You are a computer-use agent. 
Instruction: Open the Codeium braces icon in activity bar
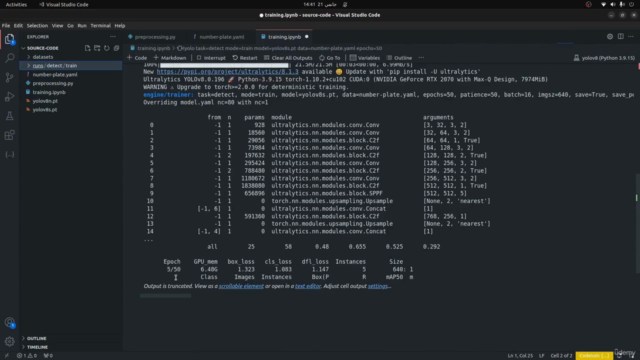[9, 155]
